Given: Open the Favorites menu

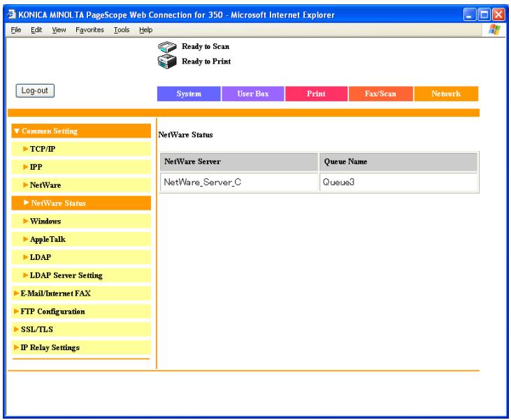Looking at the screenshot, I should (x=89, y=30).
